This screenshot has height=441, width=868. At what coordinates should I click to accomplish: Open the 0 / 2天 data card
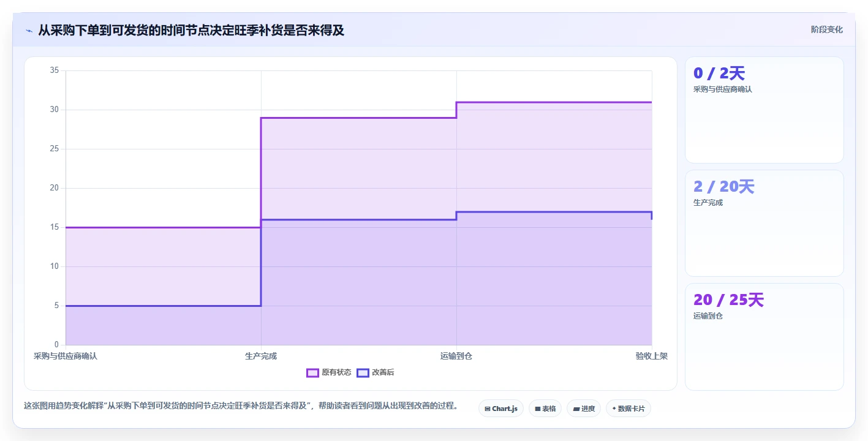tap(764, 110)
